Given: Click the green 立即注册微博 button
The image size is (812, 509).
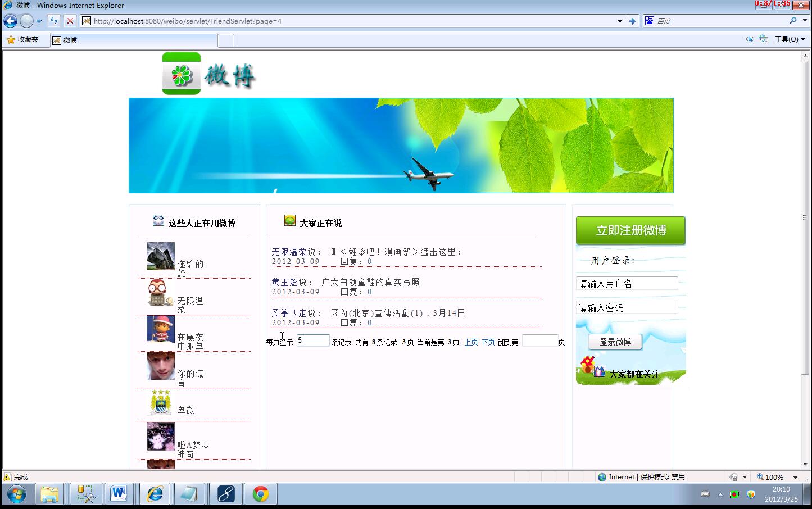Looking at the screenshot, I should coord(630,230).
